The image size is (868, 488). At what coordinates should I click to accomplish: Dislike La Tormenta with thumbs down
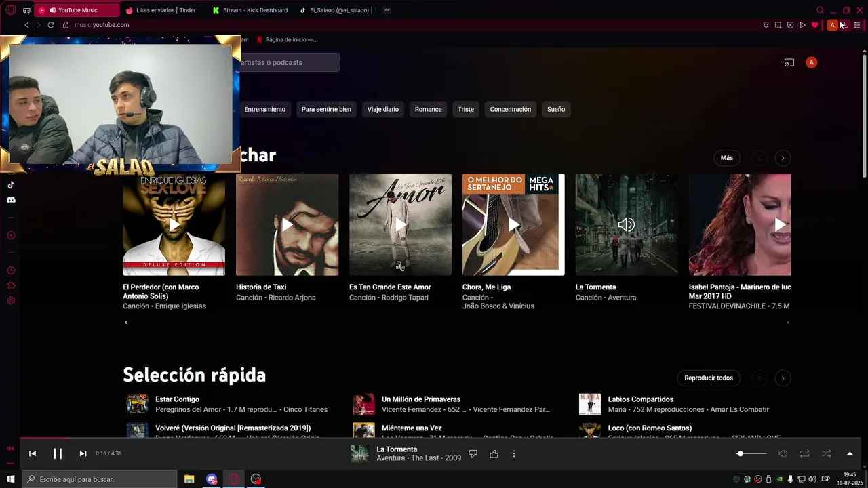click(473, 453)
